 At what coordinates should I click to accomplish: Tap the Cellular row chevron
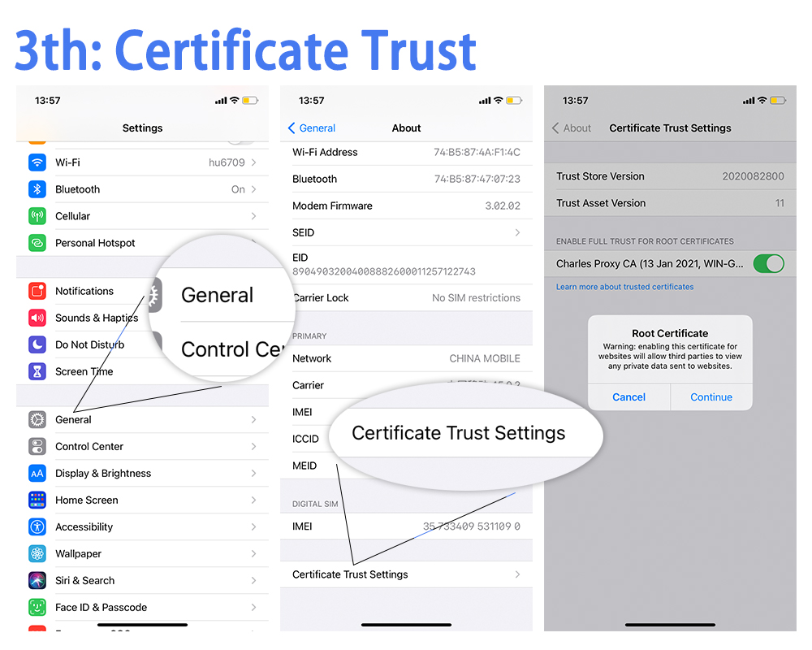[x=253, y=216]
